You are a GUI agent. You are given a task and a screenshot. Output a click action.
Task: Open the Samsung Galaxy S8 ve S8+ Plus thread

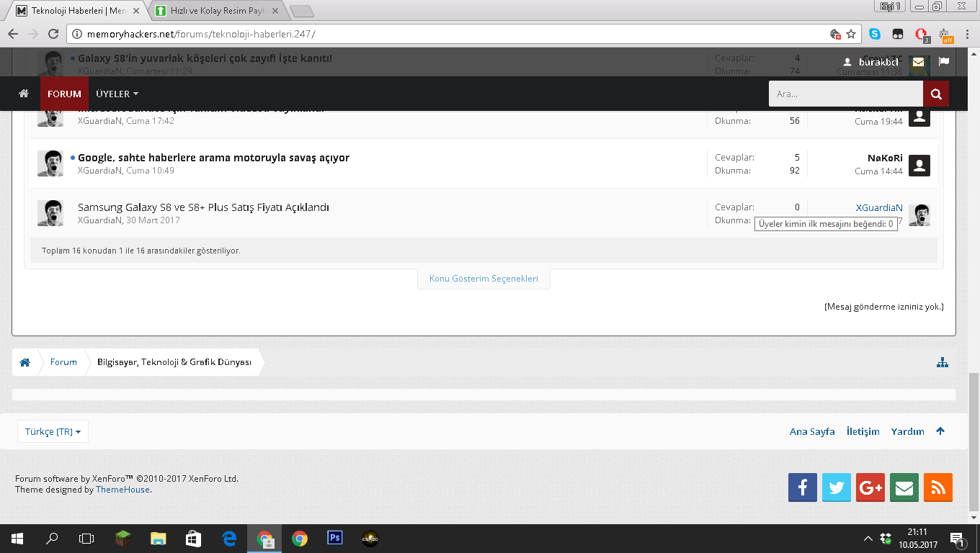pyautogui.click(x=203, y=207)
